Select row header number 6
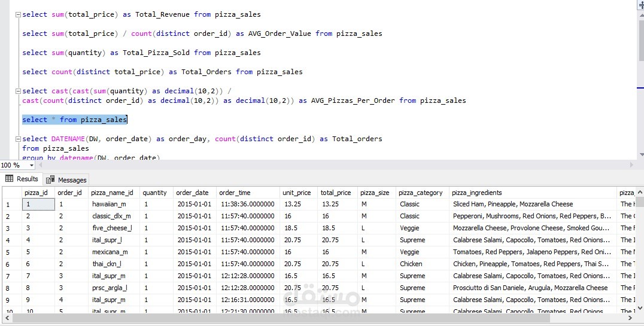The width and height of the screenshot is (644, 326). 11,264
